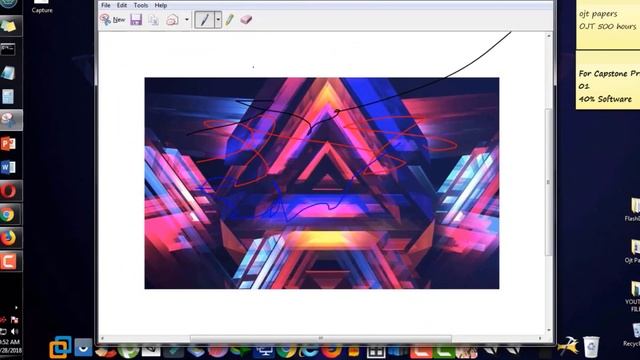Launch PowerPoint from the taskbar
The width and height of the screenshot is (640, 360).
pyautogui.click(x=8, y=144)
